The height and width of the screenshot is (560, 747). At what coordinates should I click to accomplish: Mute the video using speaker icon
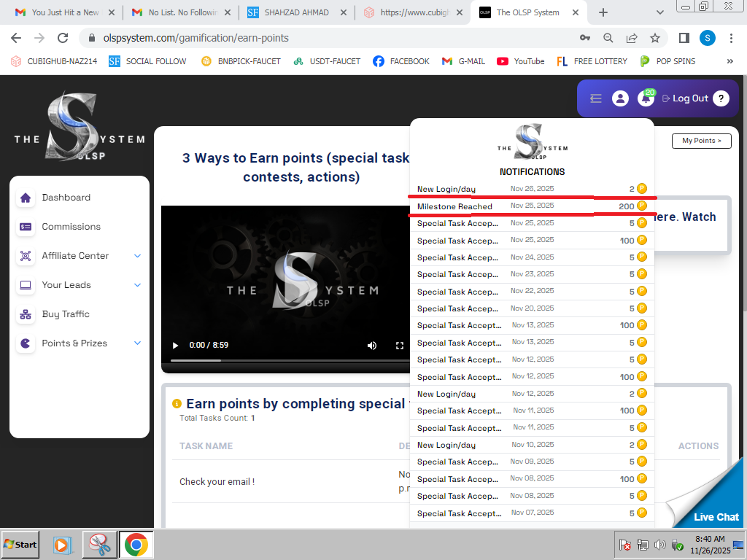(372, 345)
